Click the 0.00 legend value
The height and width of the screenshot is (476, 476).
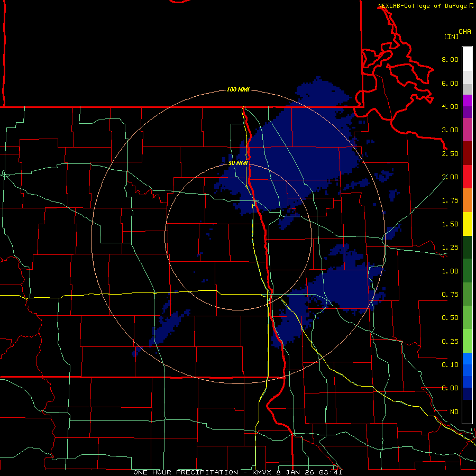click(x=450, y=388)
